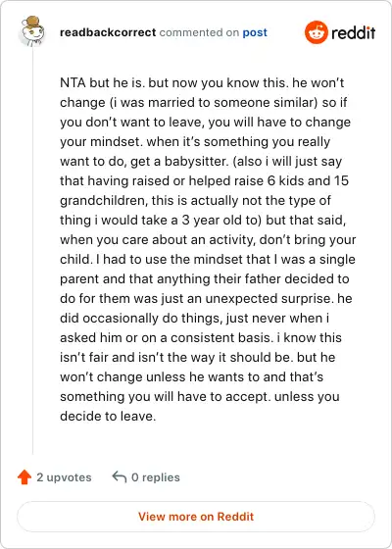392x549 pixels.
Task: Click the Reddit alien logo icon
Action: 316,32
